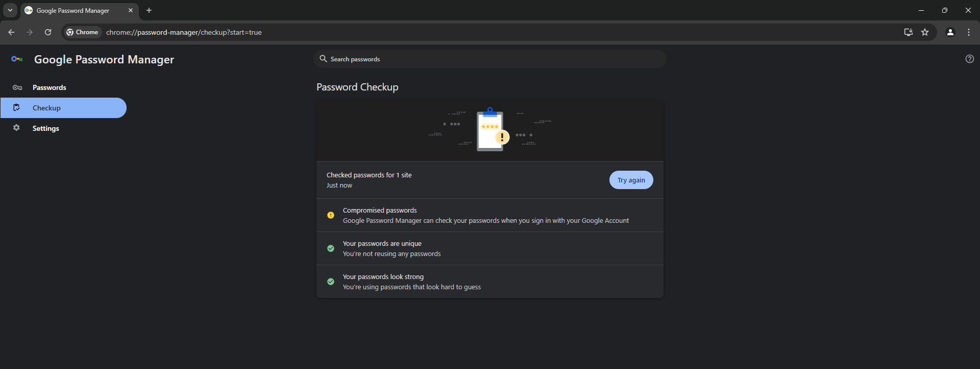This screenshot has width=980, height=369.
Task: Select Checkup in the sidebar
Action: tap(46, 108)
